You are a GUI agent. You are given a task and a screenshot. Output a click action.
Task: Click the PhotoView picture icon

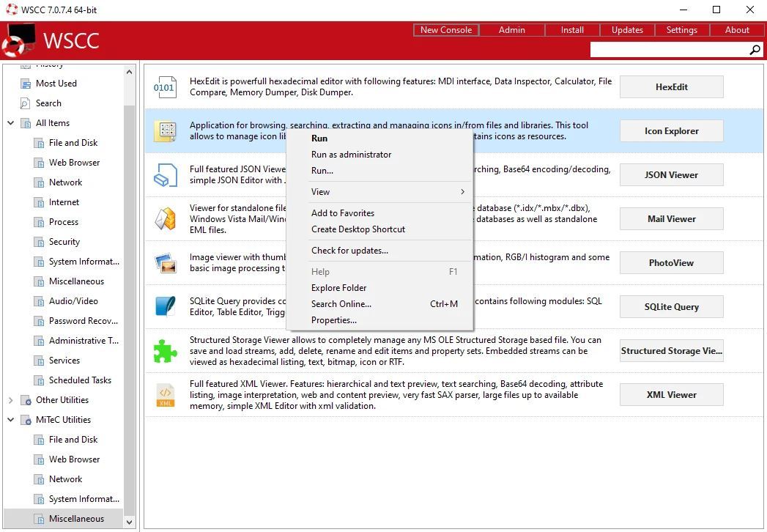[x=165, y=263]
